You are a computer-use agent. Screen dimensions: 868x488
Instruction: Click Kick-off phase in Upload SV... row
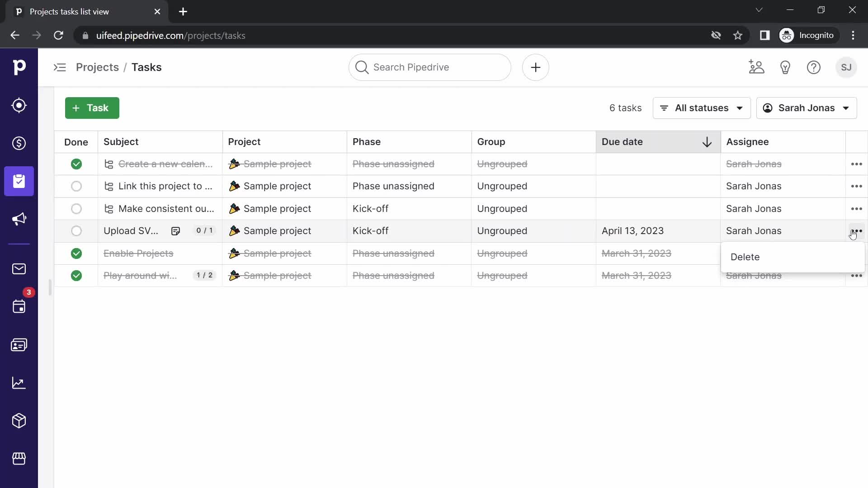coord(370,231)
